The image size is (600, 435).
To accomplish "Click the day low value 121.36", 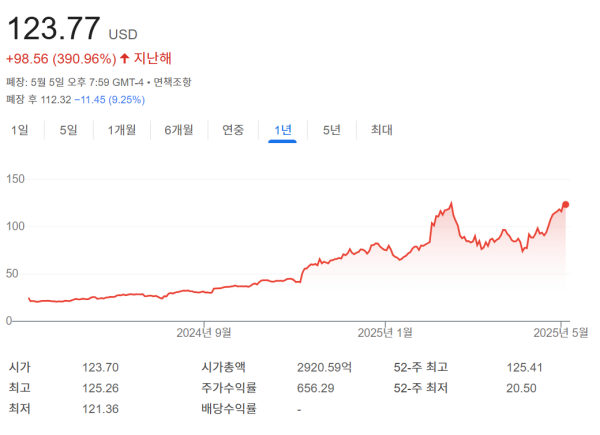I will tap(100, 409).
